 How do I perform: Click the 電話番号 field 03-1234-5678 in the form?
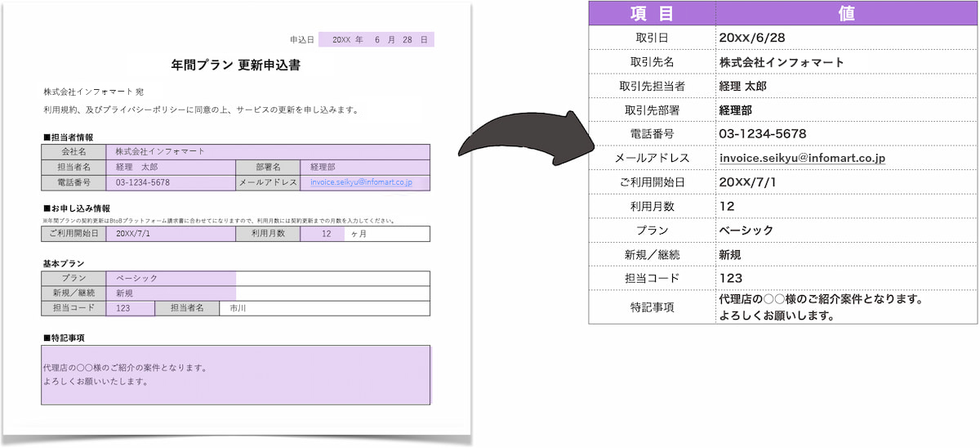point(171,183)
